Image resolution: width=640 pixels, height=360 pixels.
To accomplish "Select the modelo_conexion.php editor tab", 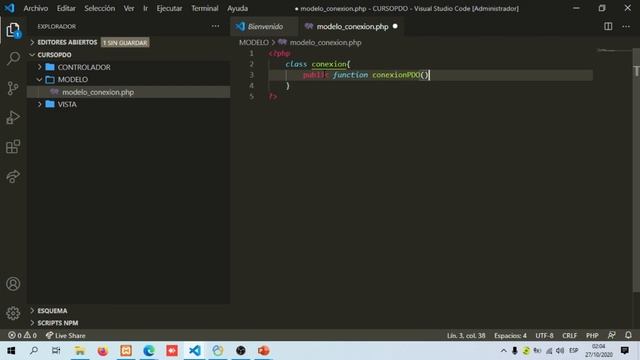I will click(352, 27).
